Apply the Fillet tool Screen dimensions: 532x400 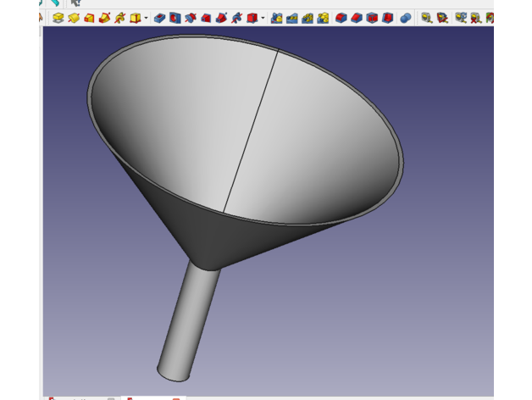341,17
